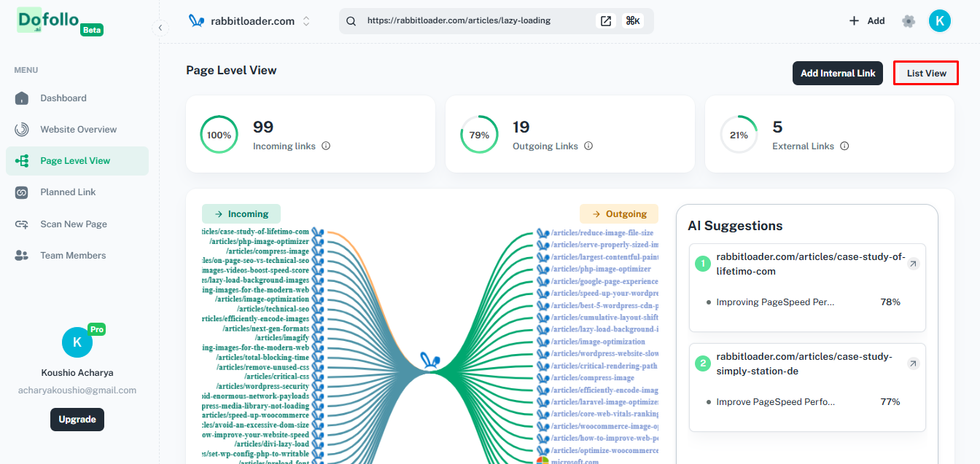
Task: Click the sidebar profile K avatar
Action: [77, 342]
